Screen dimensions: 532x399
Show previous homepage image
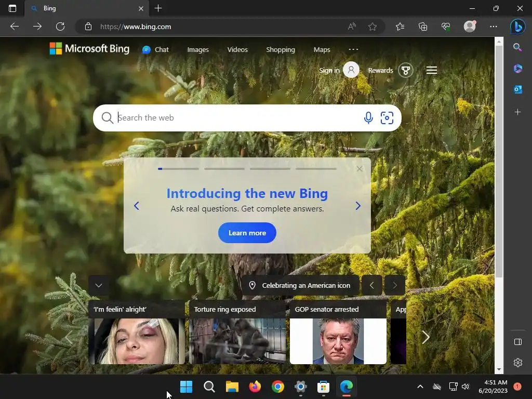pyautogui.click(x=371, y=285)
